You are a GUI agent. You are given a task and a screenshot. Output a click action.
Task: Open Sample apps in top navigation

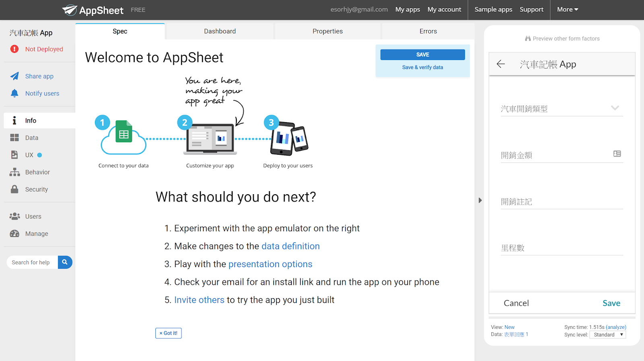493,9
